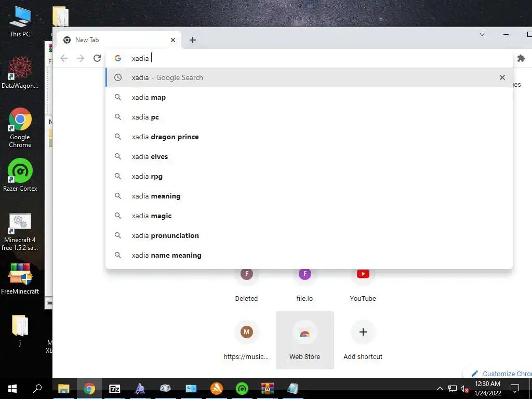Open WinRAR from the taskbar
Viewport: 532px width, 399px height.
click(268, 389)
